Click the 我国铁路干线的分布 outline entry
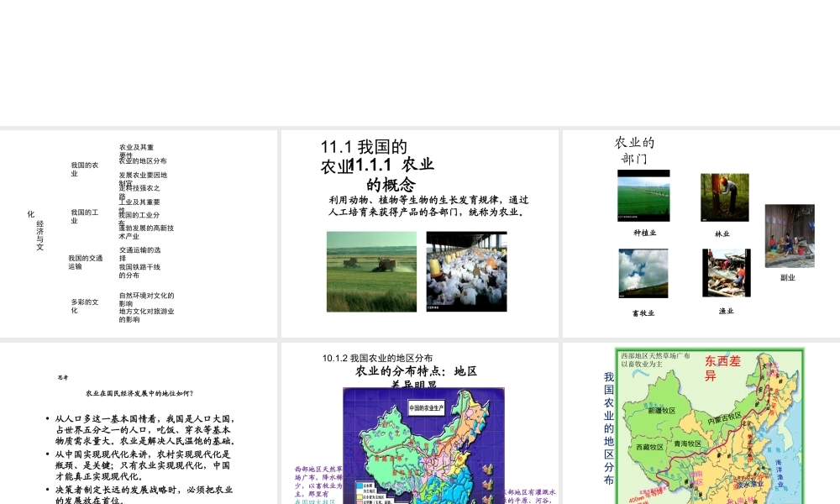The image size is (840, 504). (x=139, y=271)
